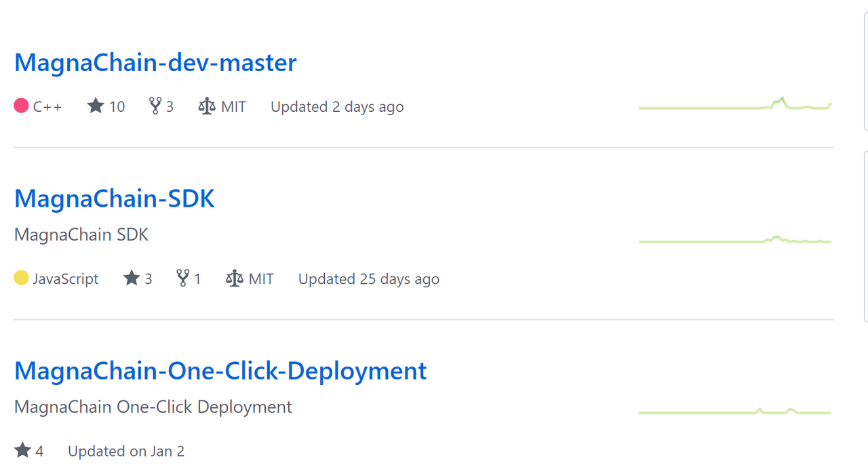Click the pink C++ language dot
This screenshot has height=475, width=868.
click(x=21, y=106)
